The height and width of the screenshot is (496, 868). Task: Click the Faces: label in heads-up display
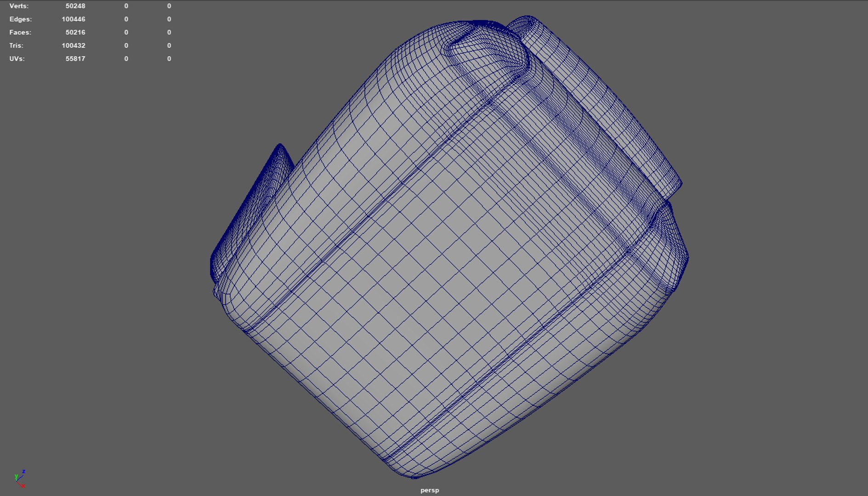[x=20, y=32]
